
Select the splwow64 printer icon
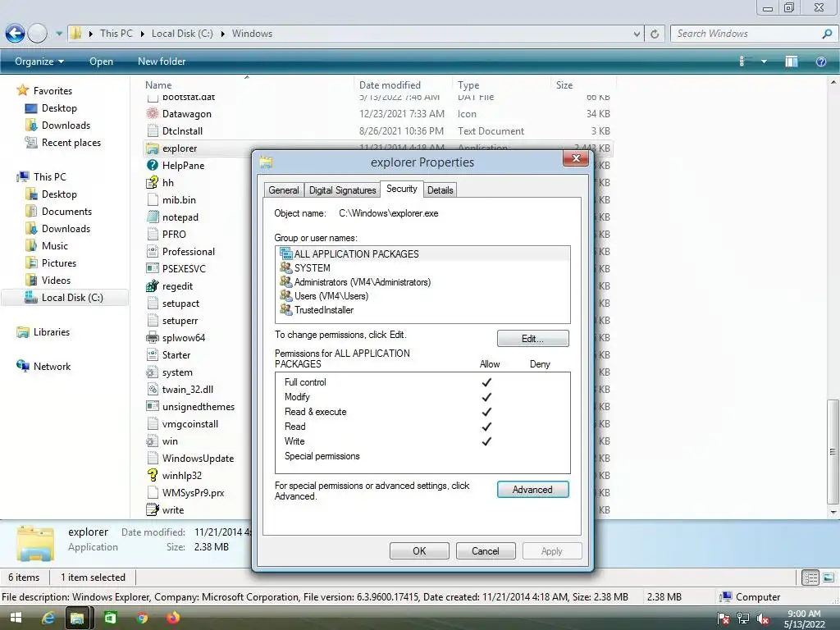coord(153,337)
